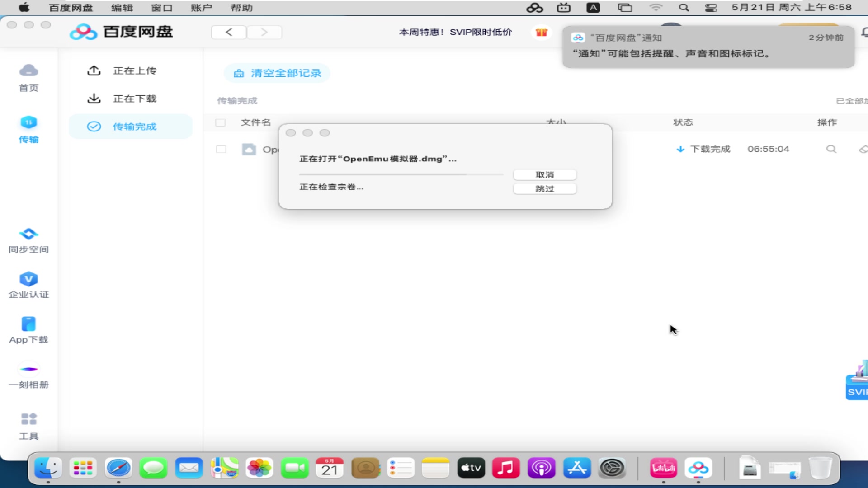Viewport: 868px width, 488px height.
Task: Skip verification with 跳过 button
Action: [545, 188]
